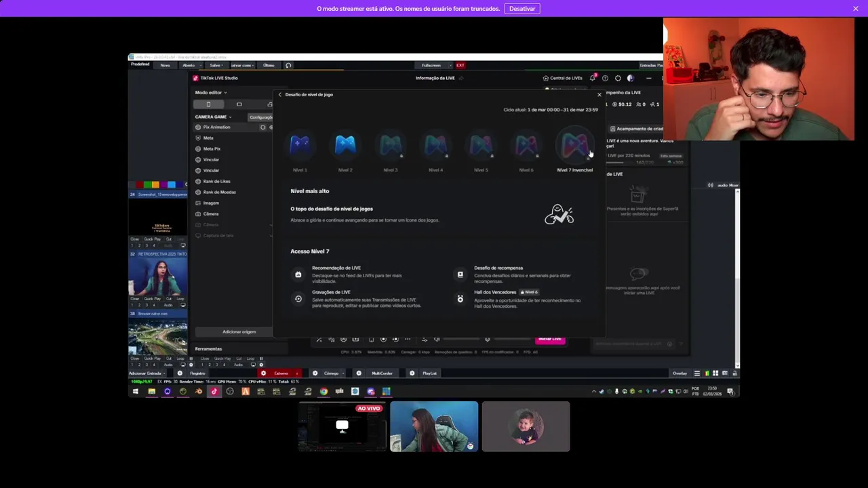Open the vMix Salve dropdown
The width and height of the screenshot is (868, 488).
pyautogui.click(x=215, y=65)
